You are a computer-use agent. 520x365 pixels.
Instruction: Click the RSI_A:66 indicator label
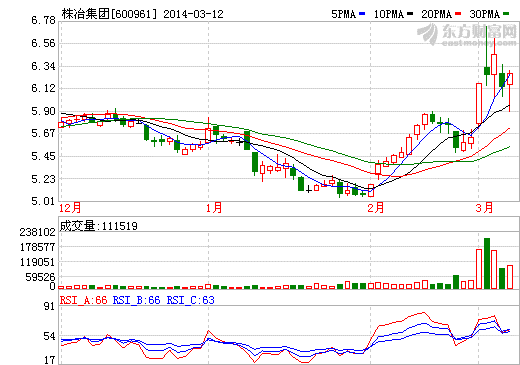84,300
